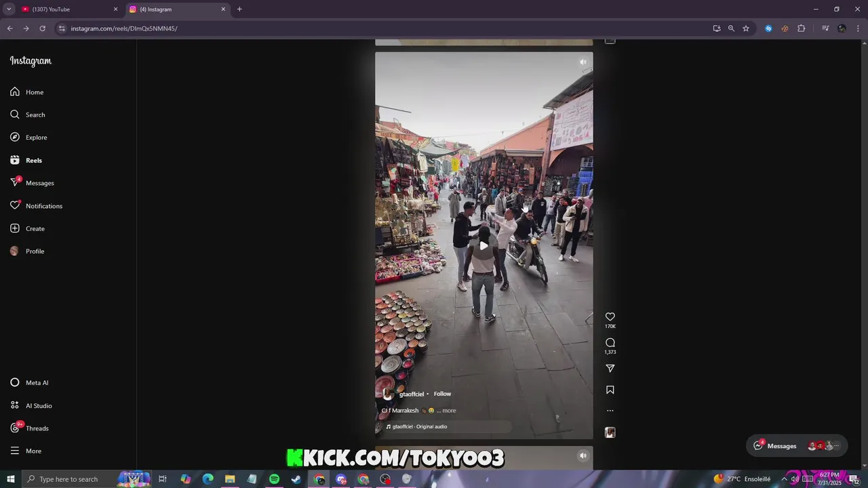The image size is (868, 488).
Task: Expand the More menu in the sidebar
Action: coord(26,451)
